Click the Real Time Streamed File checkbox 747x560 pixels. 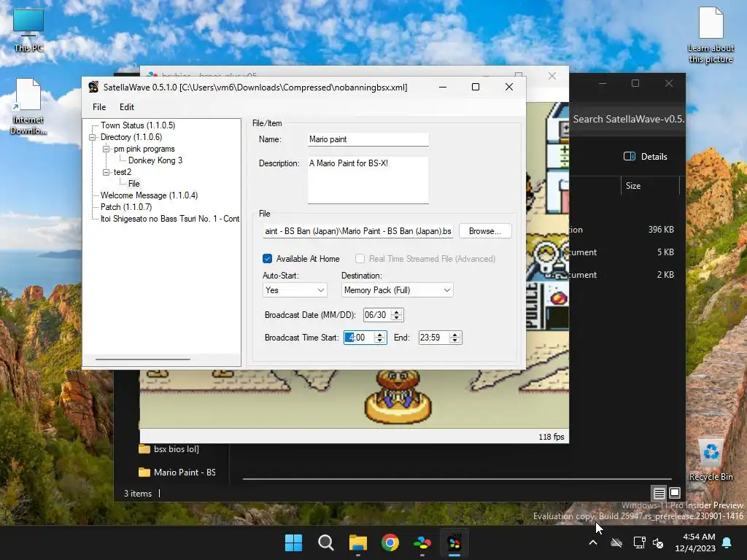360,259
